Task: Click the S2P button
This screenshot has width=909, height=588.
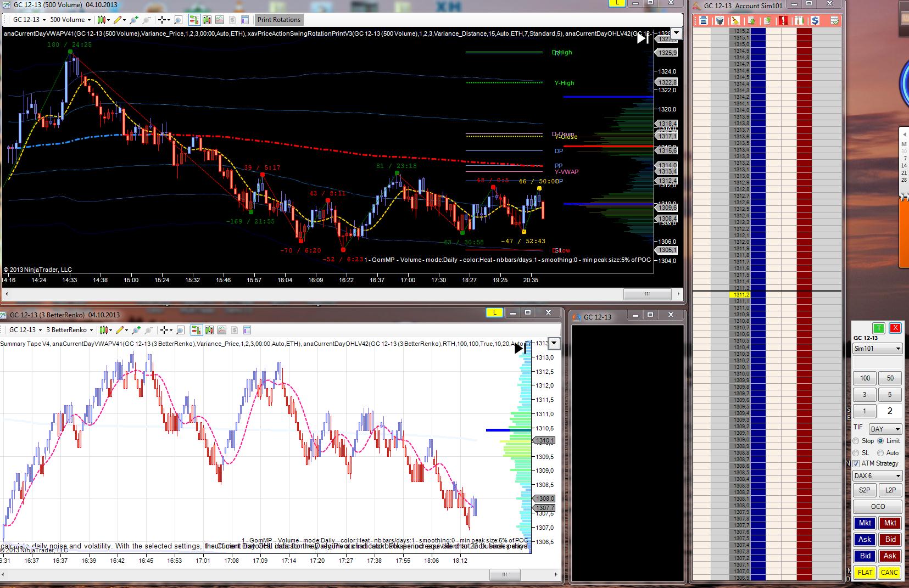Action: coord(865,490)
